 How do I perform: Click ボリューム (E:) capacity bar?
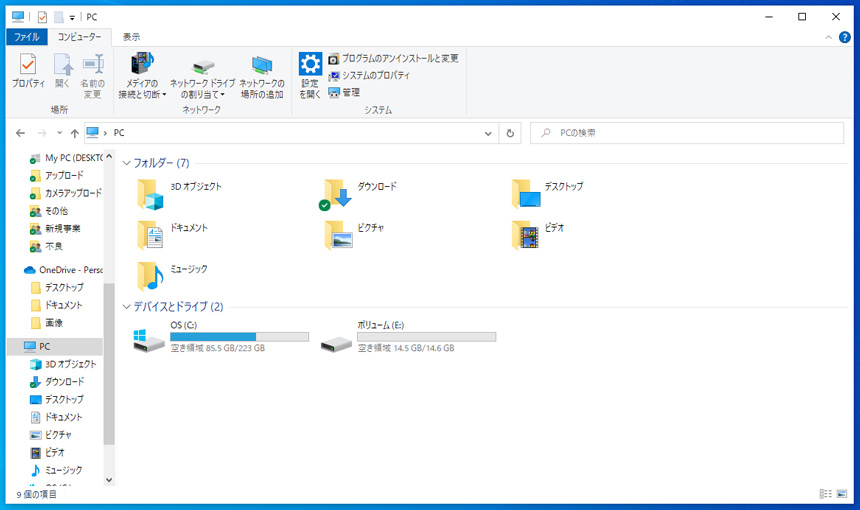(x=427, y=337)
